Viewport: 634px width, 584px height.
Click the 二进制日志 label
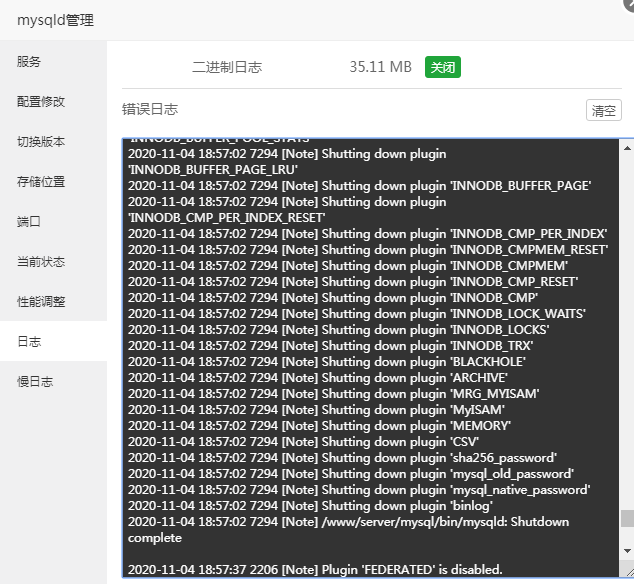click(227, 67)
